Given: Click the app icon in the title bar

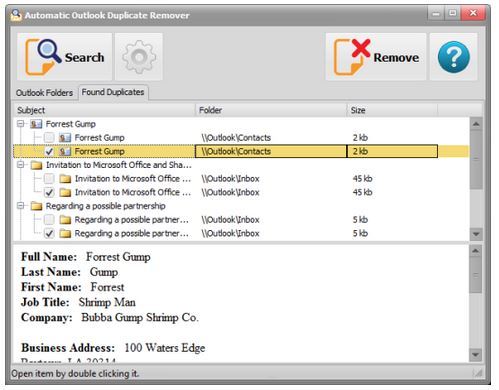Looking at the screenshot, I should coord(16,15).
